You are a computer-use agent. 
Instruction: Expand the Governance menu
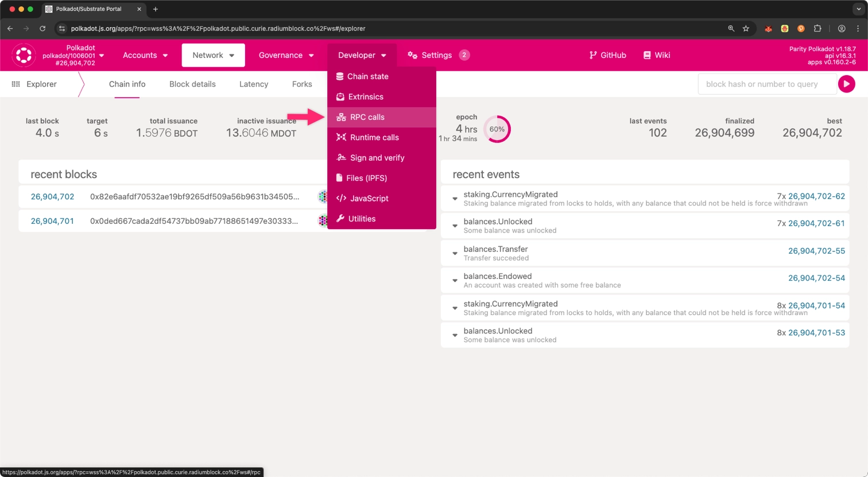[286, 55]
